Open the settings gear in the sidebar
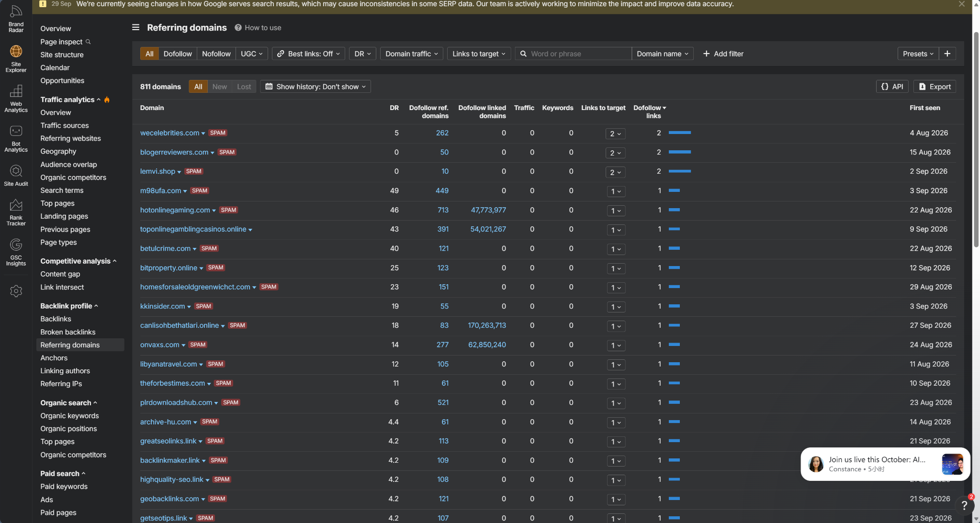The image size is (980, 523). point(16,291)
